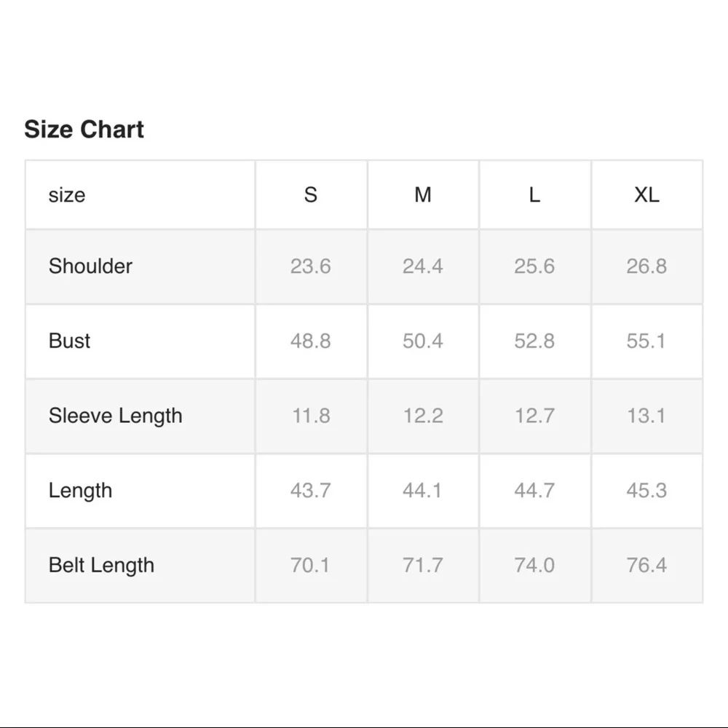
Task: Click the Length value 45.3 for XL
Action: tap(646, 491)
